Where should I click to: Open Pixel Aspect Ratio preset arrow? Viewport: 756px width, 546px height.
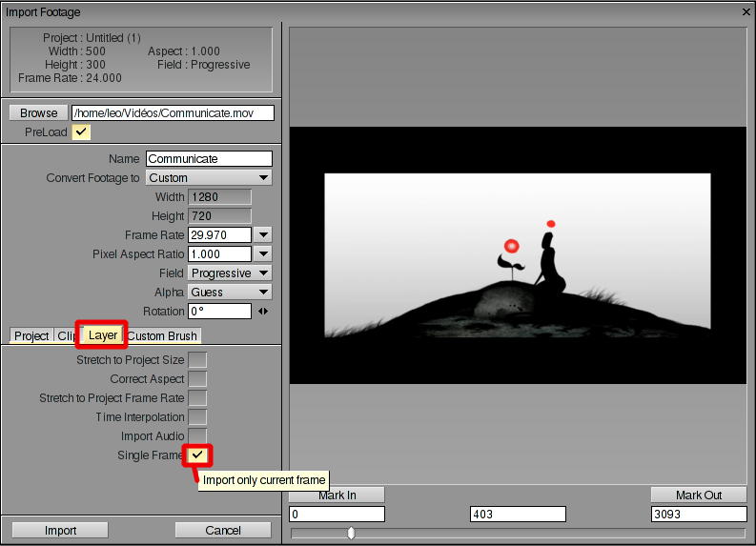coord(263,254)
